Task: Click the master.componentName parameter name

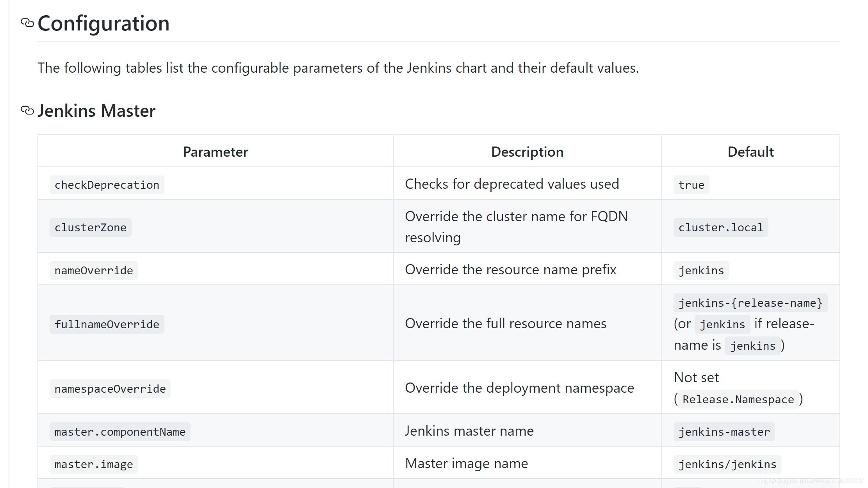Action: click(x=120, y=431)
